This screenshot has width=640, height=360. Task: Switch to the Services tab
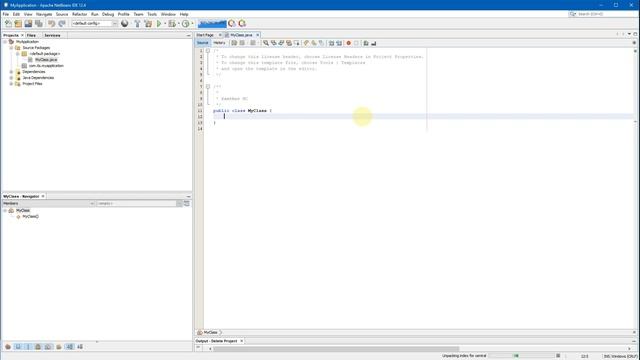pos(52,36)
